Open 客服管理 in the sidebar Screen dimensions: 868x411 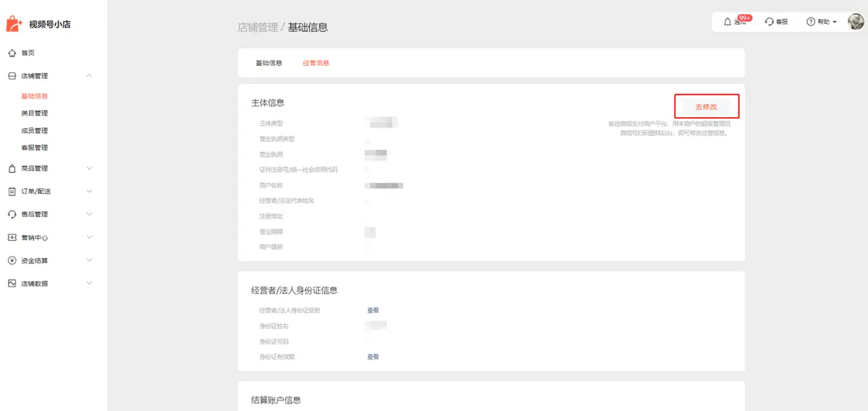click(x=35, y=148)
